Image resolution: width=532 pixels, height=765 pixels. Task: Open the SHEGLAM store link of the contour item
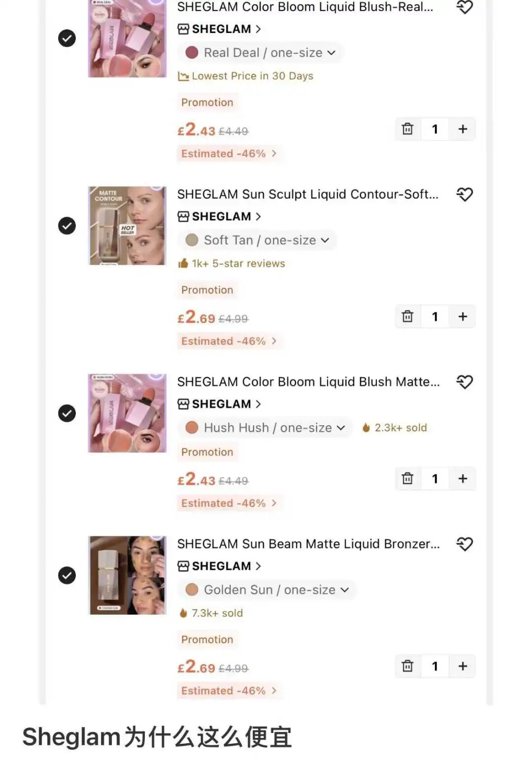click(219, 216)
